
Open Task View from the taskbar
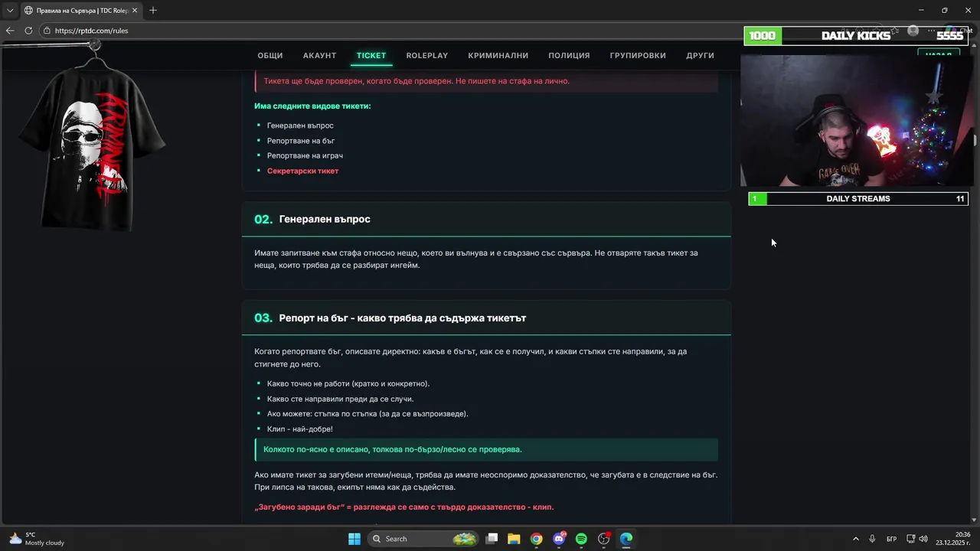point(492,539)
